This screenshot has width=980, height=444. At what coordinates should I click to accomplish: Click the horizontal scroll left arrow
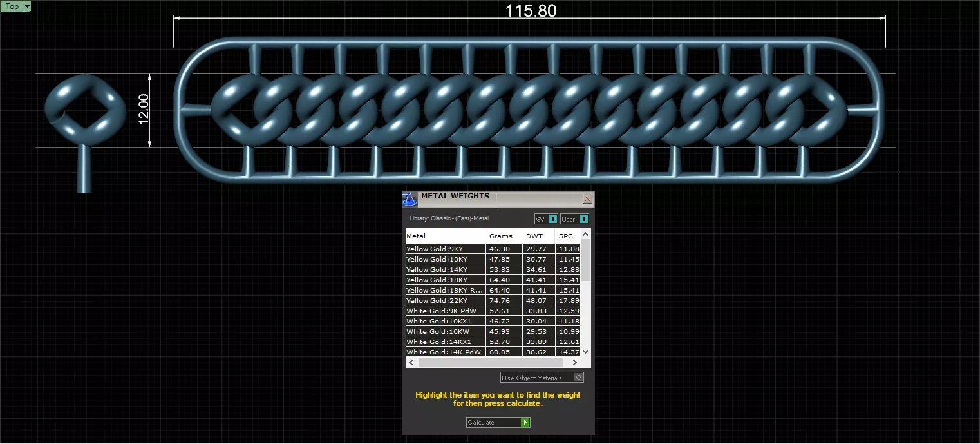pos(411,363)
